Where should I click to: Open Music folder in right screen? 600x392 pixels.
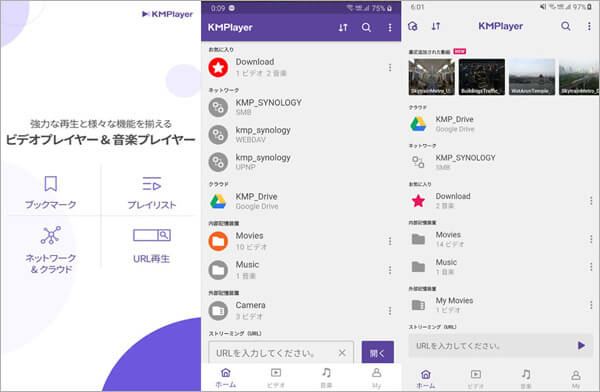pyautogui.click(x=496, y=266)
